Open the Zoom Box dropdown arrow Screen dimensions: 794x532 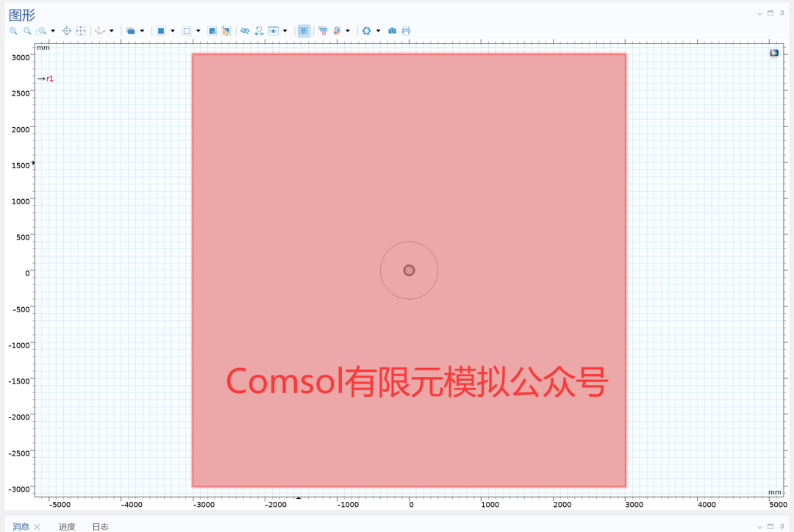tap(53, 31)
